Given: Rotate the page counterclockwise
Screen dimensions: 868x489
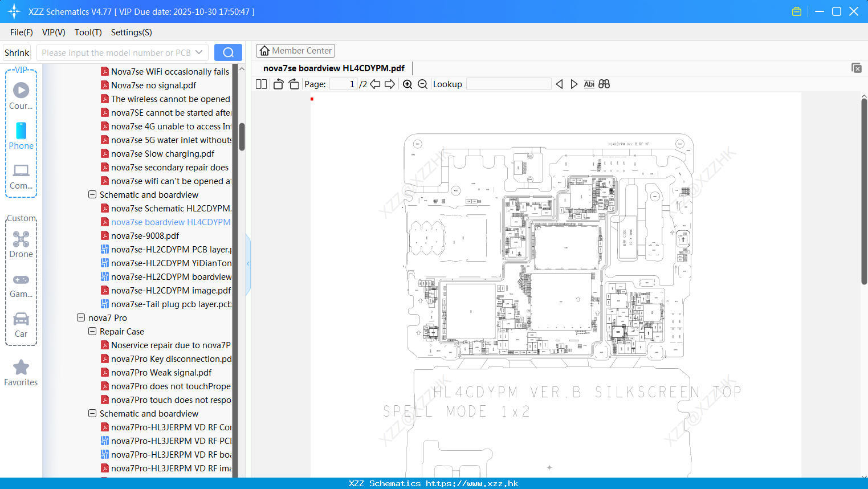Looking at the screenshot, I should (x=278, y=84).
